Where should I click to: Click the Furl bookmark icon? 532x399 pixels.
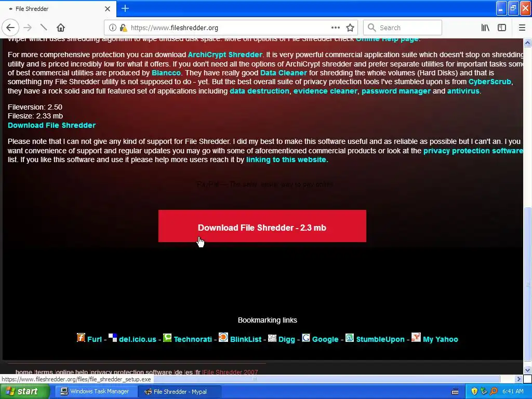click(81, 338)
